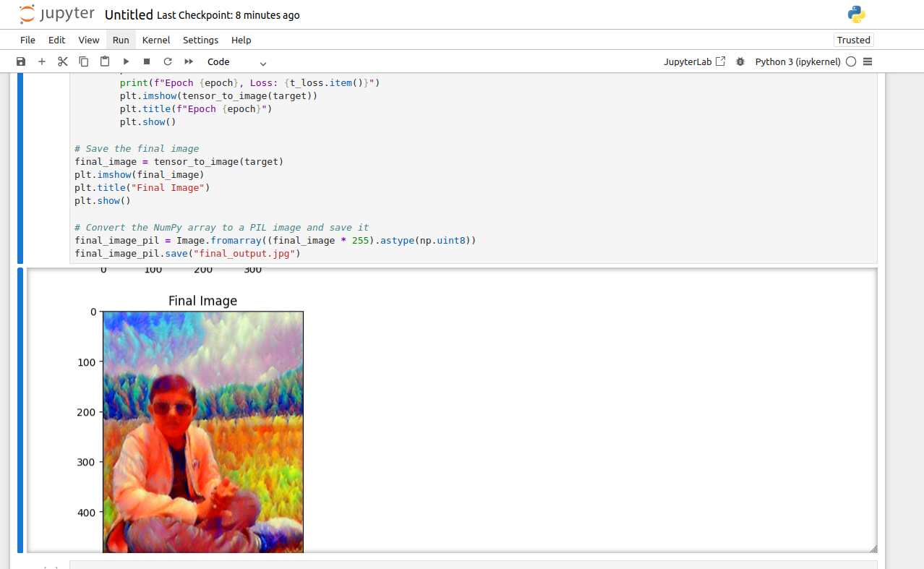Click the empty cell below the output
This screenshot has height=569, width=924.
474,565
